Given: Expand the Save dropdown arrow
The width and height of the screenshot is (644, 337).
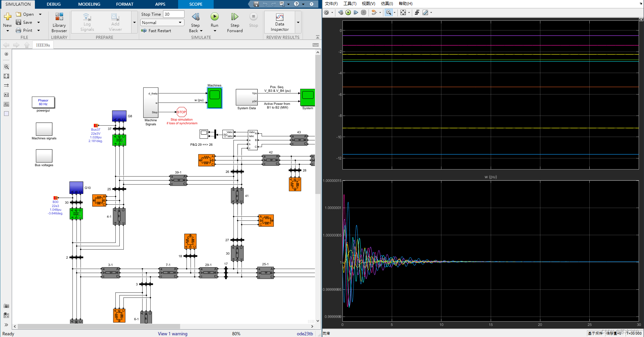Looking at the screenshot, I should click(x=38, y=22).
